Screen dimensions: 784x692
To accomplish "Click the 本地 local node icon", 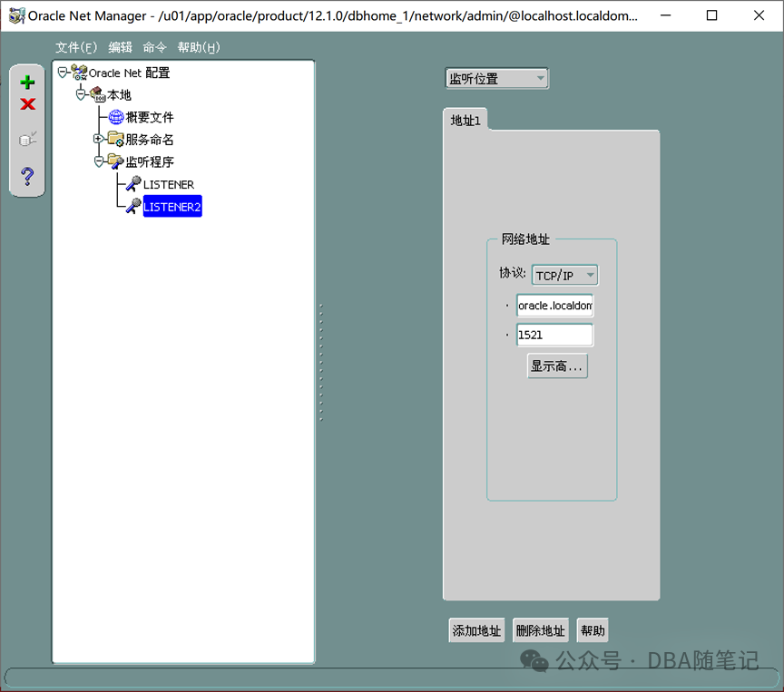I will pyautogui.click(x=97, y=94).
